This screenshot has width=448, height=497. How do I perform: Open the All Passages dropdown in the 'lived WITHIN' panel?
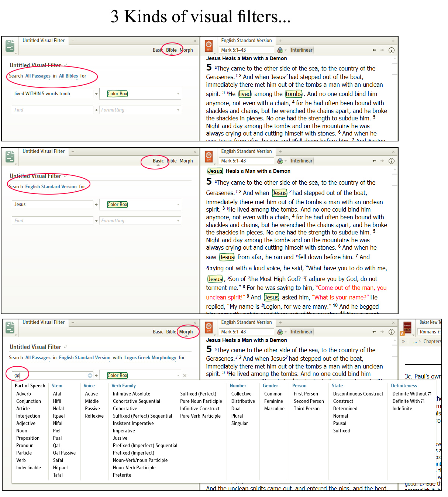coord(38,76)
